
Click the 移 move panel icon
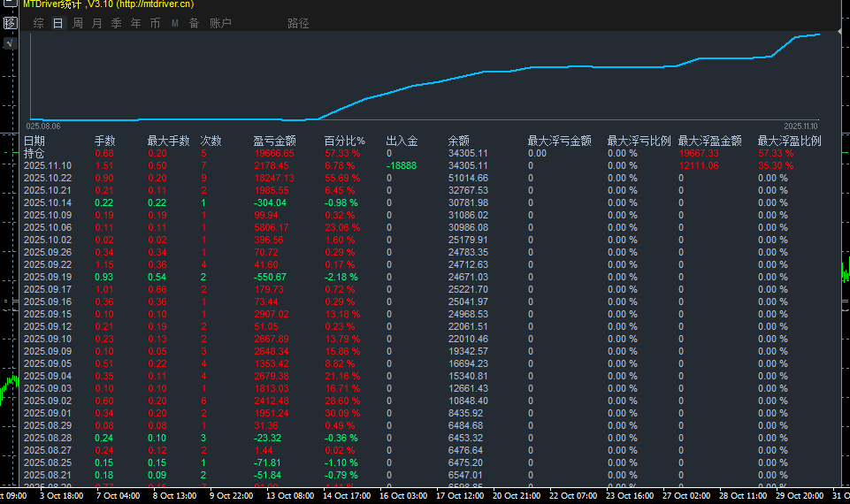click(x=10, y=23)
